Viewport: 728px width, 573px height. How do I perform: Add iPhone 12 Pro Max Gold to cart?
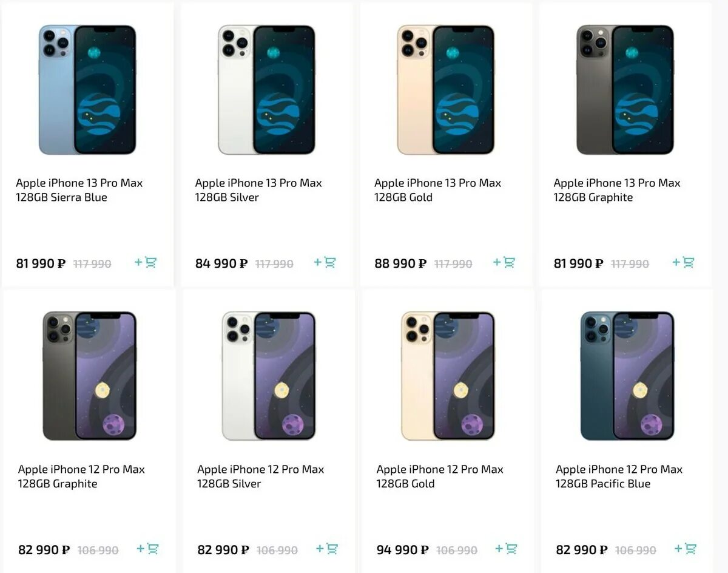click(x=507, y=549)
